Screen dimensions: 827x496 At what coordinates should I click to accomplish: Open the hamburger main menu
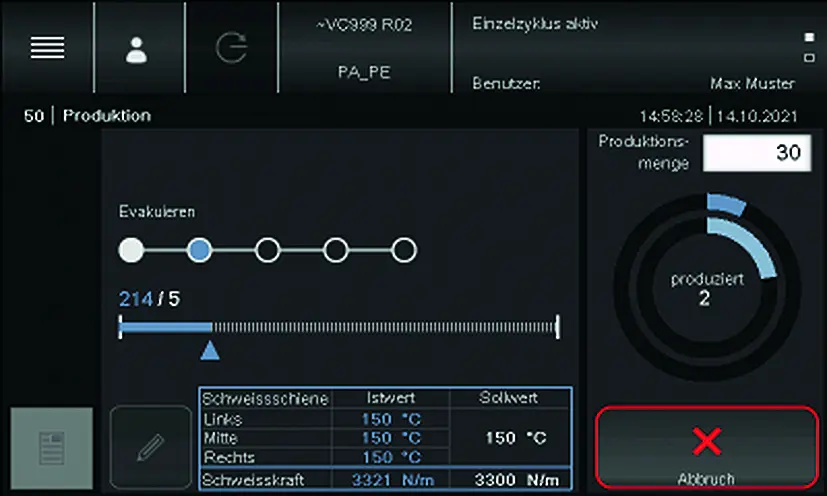pos(47,48)
